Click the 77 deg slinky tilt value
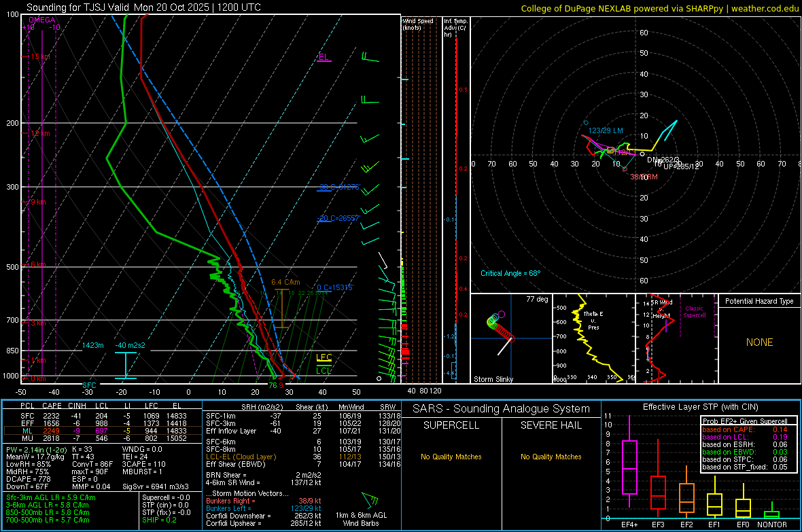 point(537,299)
